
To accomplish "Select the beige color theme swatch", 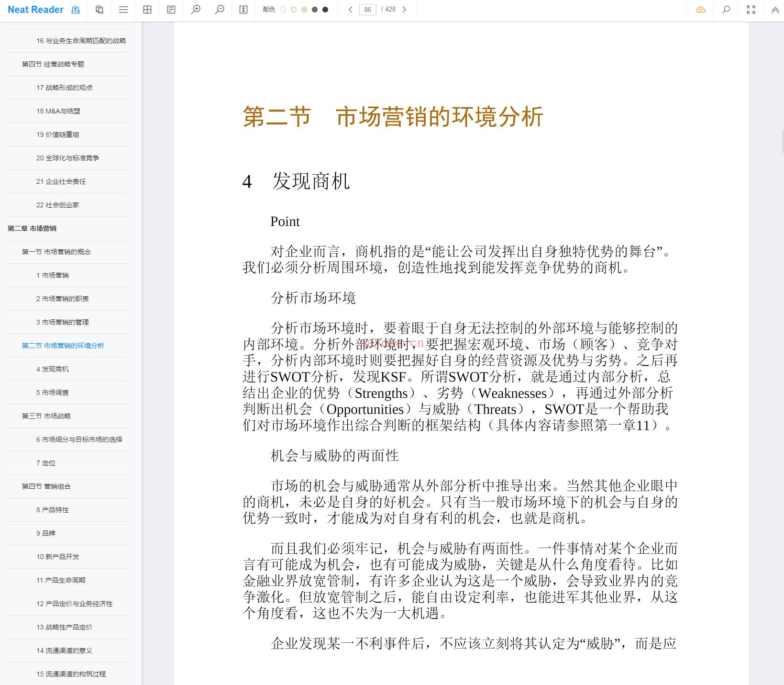I will (294, 10).
